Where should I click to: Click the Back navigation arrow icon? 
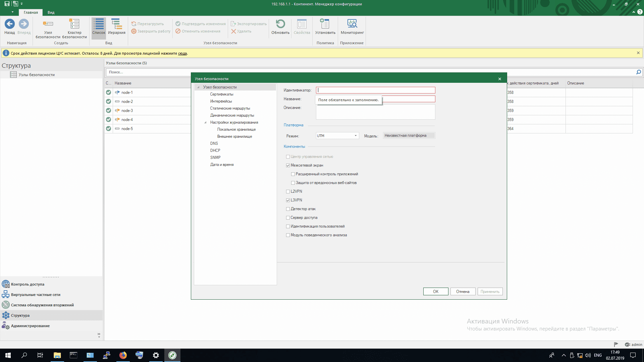pos(9,24)
